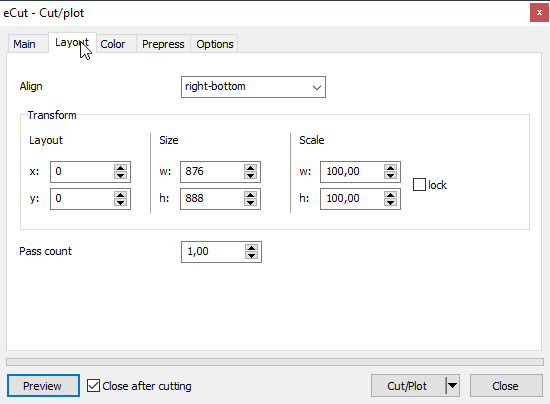Go to the Prepress tab
The image size is (550, 404).
pyautogui.click(x=163, y=44)
